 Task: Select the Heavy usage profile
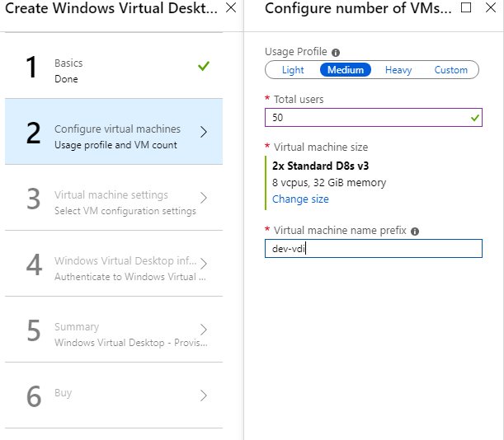click(398, 70)
